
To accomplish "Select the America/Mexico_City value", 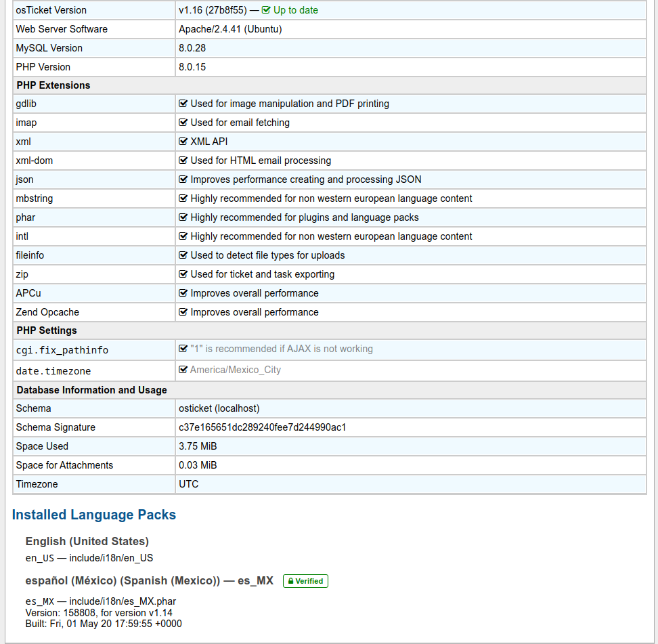I will (236, 370).
